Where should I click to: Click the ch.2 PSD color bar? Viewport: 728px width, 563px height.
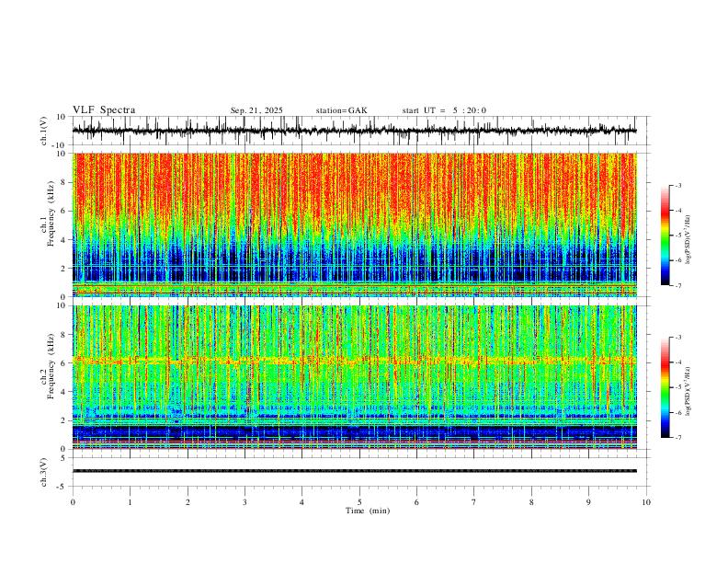point(665,387)
